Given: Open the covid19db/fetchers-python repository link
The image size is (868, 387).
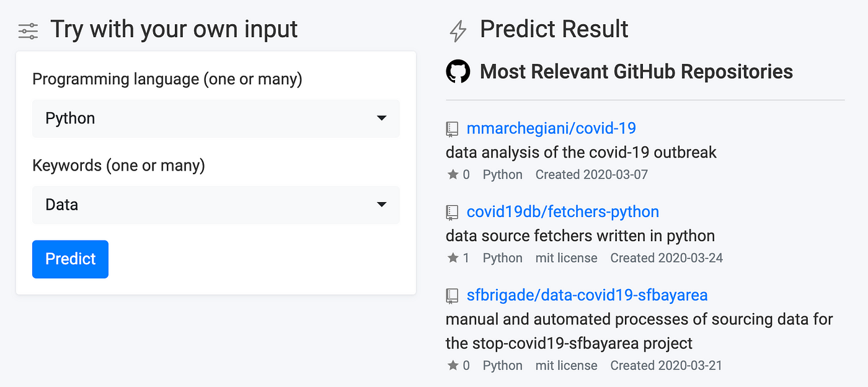Looking at the screenshot, I should tap(562, 211).
